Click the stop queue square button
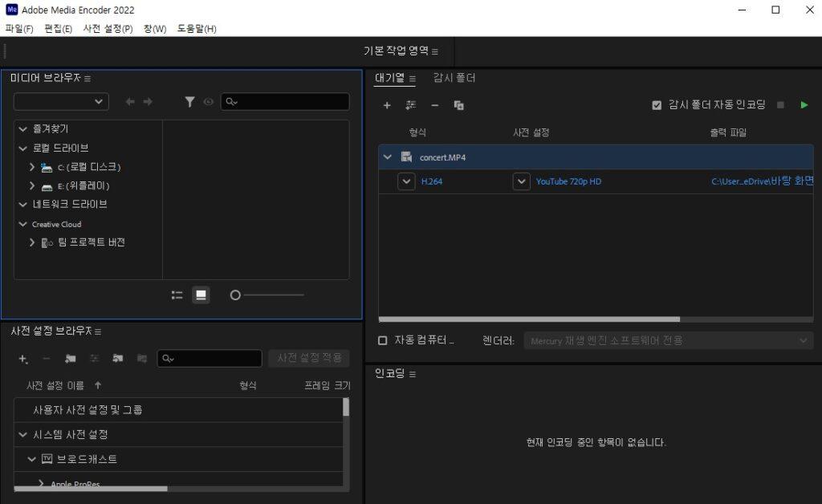Screen dimensions: 822x504 click(780, 105)
